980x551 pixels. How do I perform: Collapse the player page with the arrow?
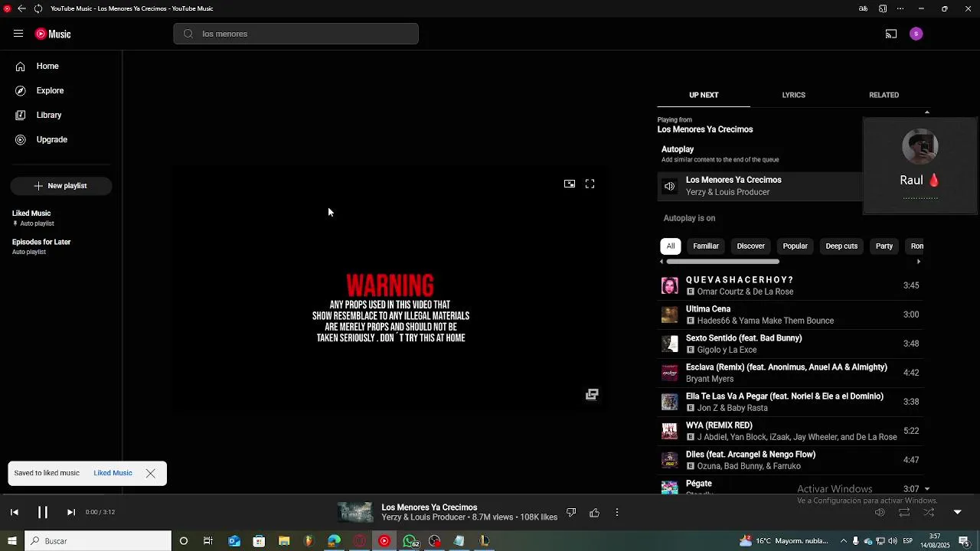957,513
